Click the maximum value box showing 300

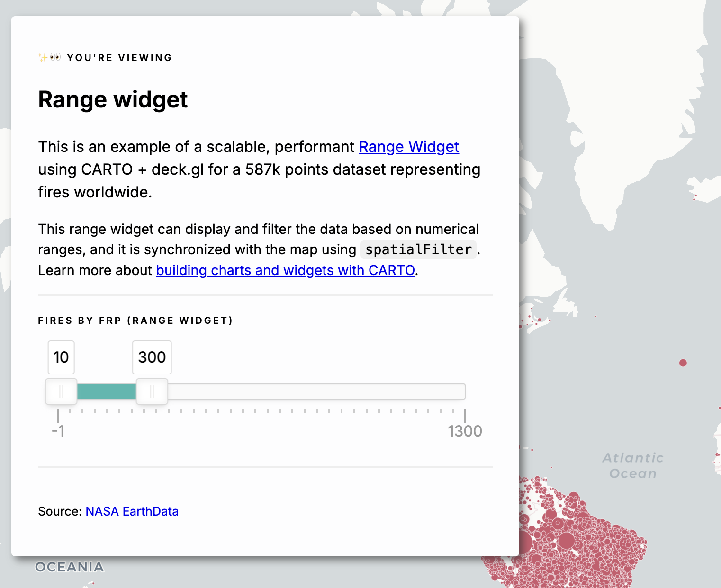click(x=152, y=357)
